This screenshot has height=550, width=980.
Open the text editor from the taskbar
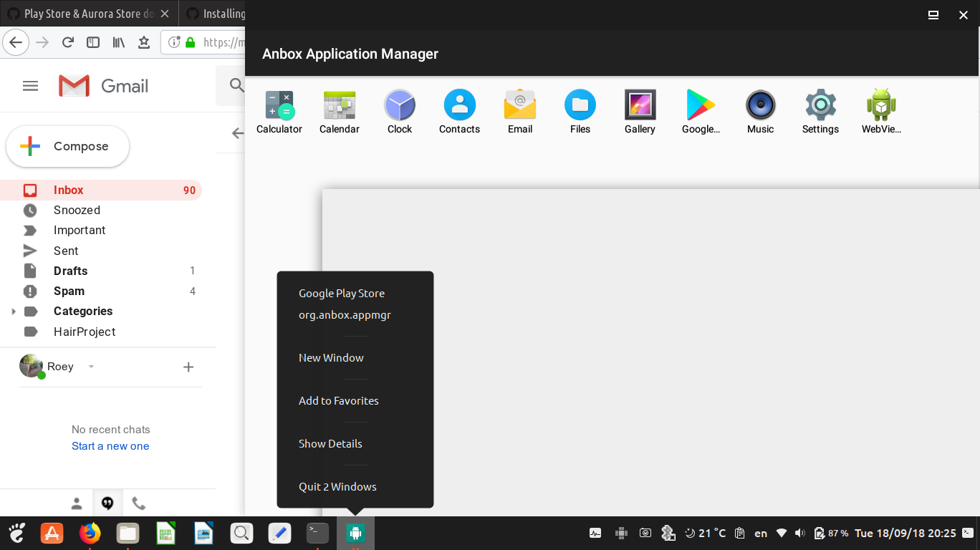pos(279,533)
